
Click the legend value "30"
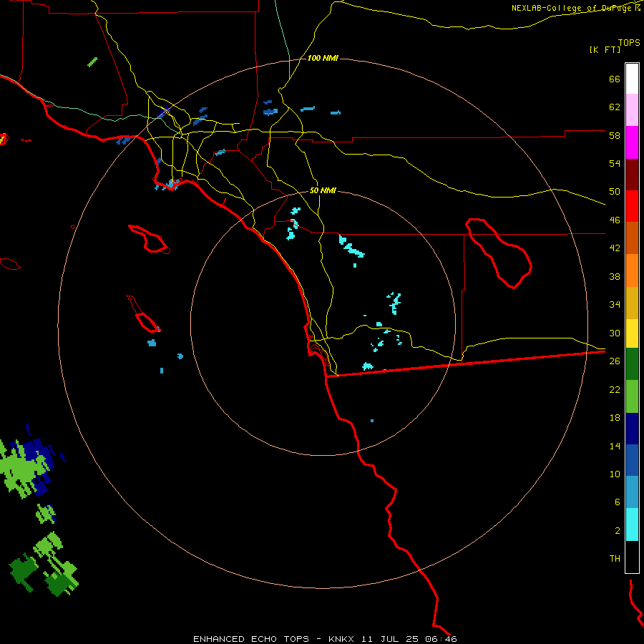615,333
